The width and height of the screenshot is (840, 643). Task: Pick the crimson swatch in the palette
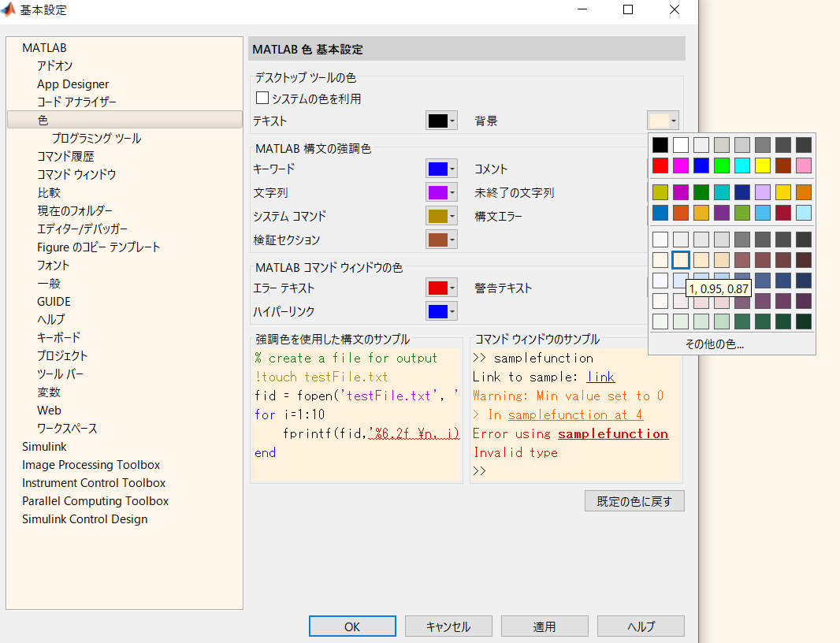point(783,213)
